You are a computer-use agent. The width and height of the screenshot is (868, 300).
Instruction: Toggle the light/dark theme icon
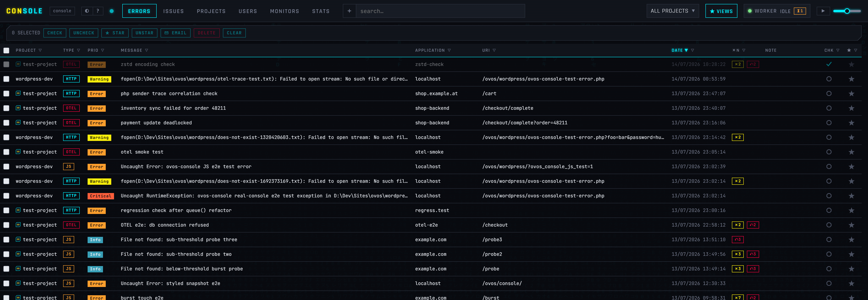pyautogui.click(x=87, y=11)
